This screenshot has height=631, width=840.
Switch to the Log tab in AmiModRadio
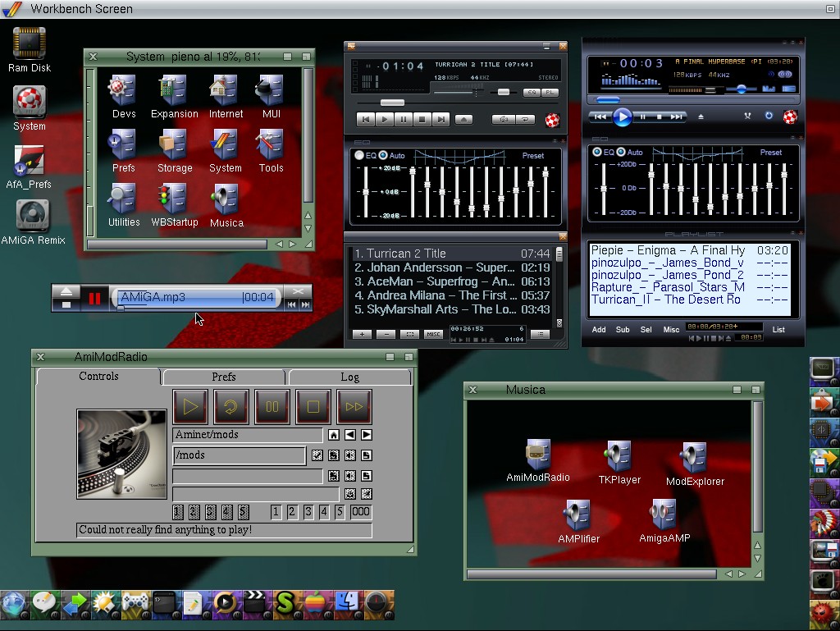click(x=349, y=377)
